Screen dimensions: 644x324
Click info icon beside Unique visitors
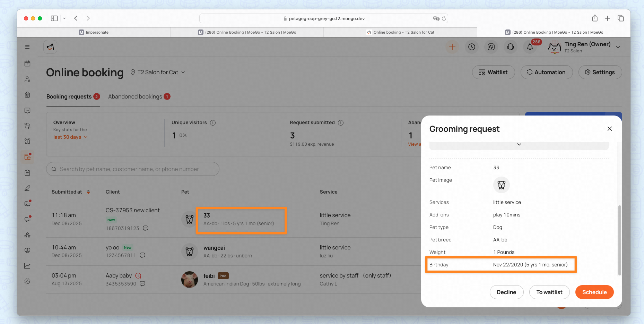point(213,123)
